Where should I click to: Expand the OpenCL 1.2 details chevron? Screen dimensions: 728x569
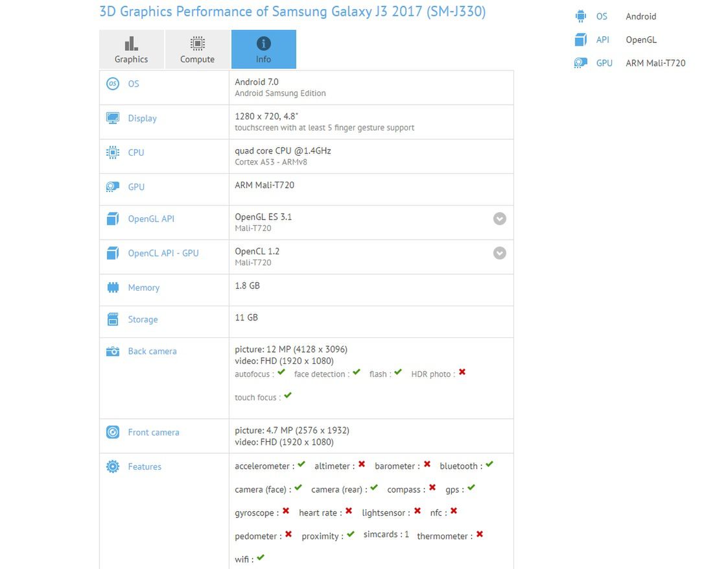(499, 253)
